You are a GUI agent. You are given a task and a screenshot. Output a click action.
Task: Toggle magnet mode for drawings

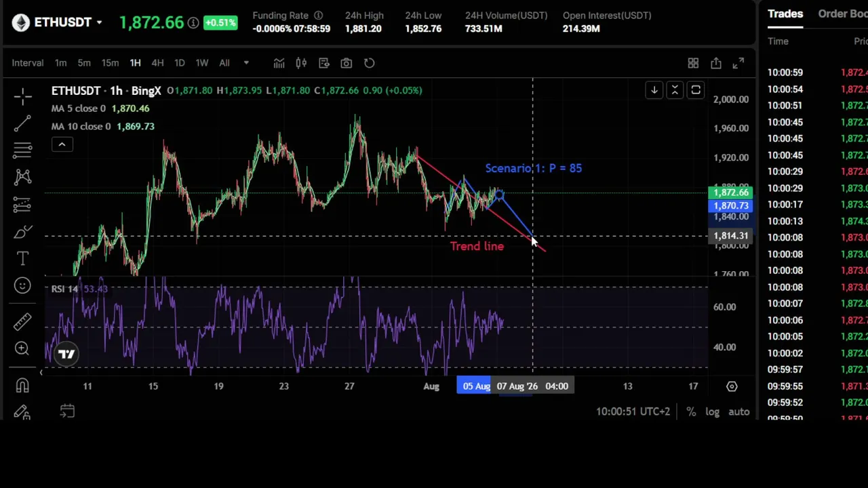[x=22, y=385]
